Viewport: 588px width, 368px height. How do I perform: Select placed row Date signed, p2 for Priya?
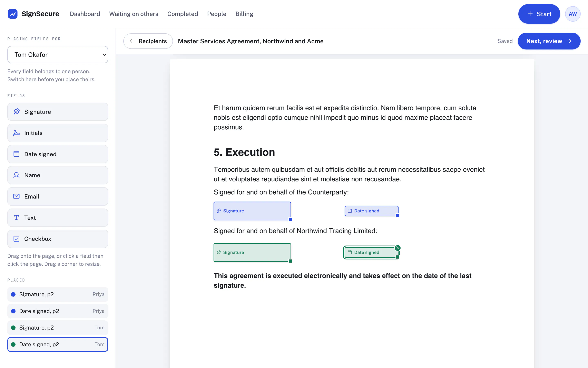58,311
